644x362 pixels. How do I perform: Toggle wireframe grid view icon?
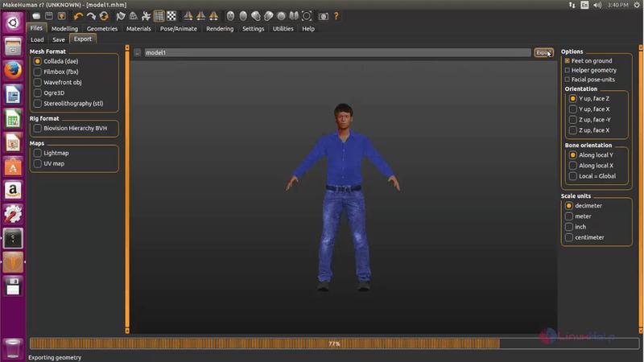159,15
